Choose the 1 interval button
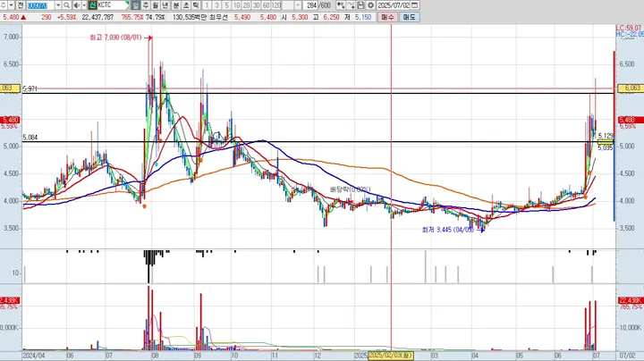Image resolution: width=644 pixels, height=361 pixels. pos(207,5)
